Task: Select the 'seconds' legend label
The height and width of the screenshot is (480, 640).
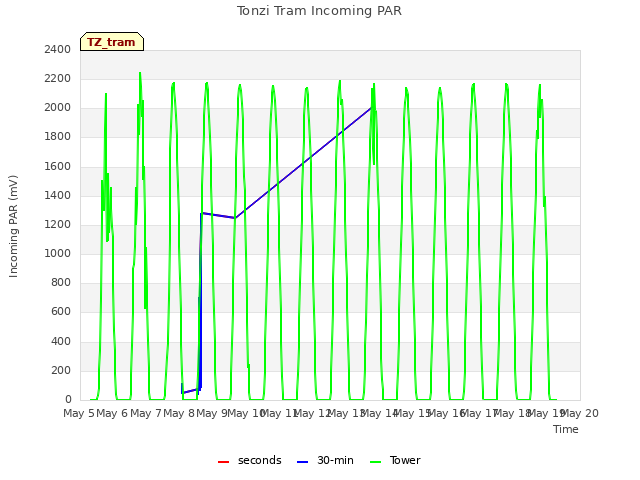Action: 260,460
